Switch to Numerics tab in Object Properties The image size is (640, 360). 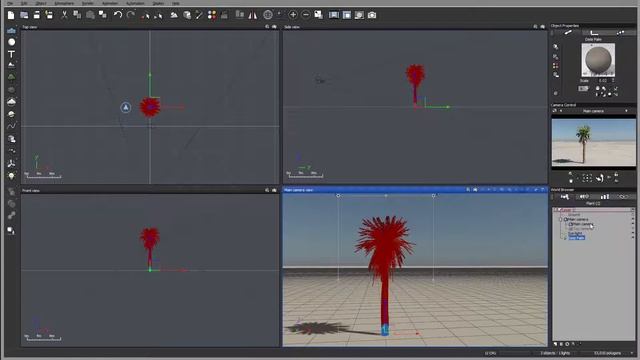click(594, 32)
